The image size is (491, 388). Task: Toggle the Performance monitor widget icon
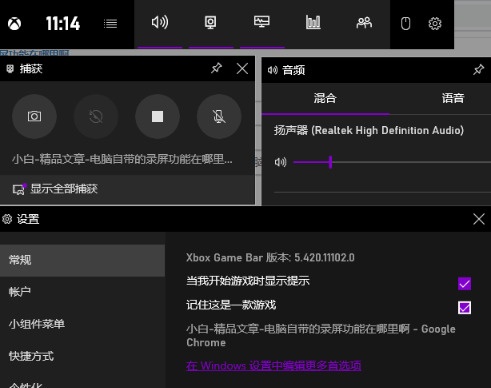tap(262, 22)
